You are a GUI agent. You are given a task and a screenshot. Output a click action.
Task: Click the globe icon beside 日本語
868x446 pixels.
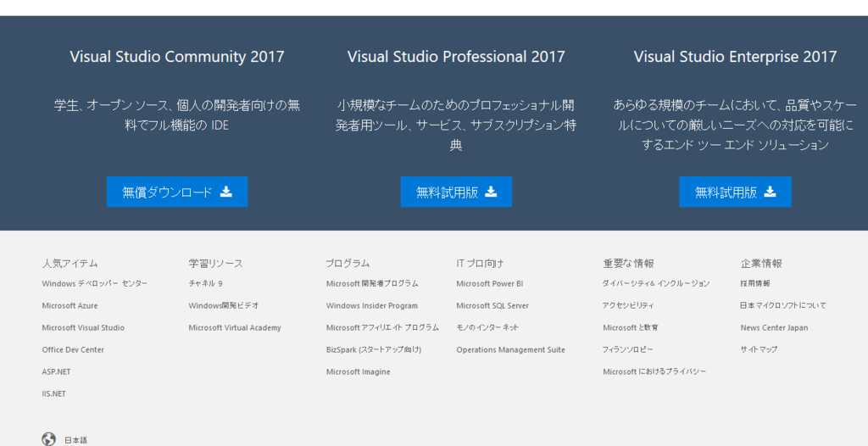48,439
